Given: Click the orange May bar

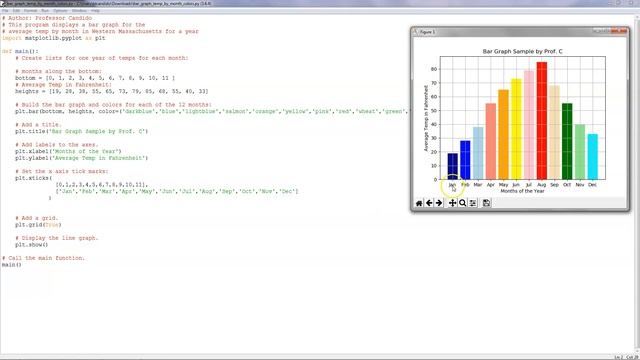Looking at the screenshot, I should point(503,135).
